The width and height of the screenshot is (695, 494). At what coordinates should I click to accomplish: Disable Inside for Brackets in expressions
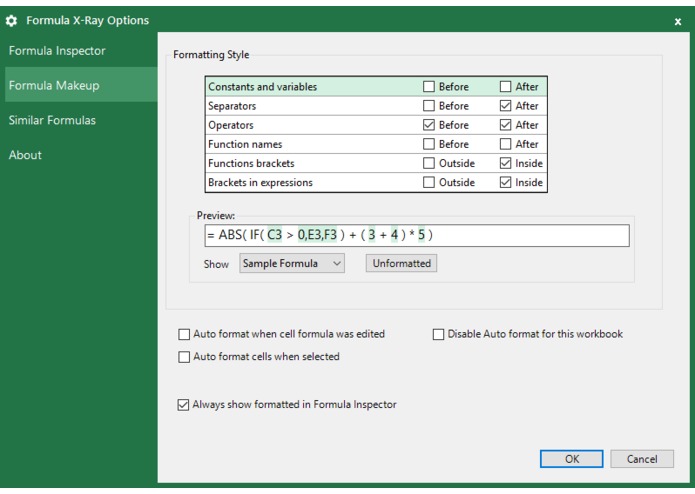pos(505,182)
